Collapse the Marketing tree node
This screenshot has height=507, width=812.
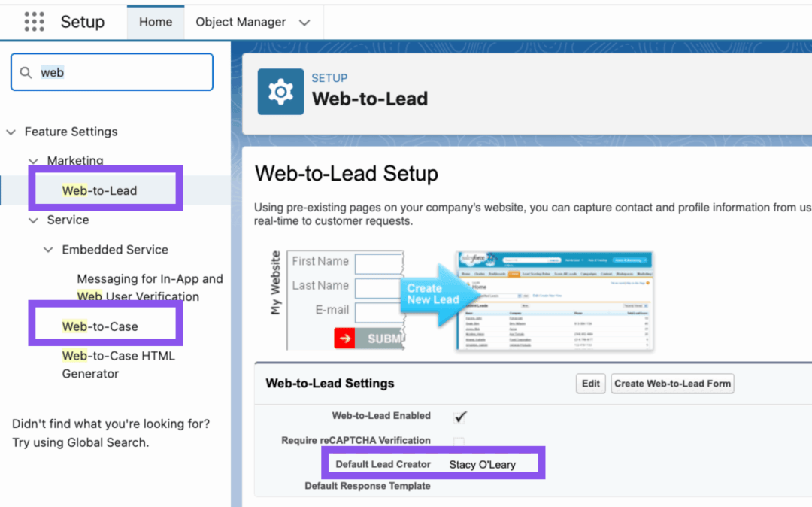click(x=33, y=161)
